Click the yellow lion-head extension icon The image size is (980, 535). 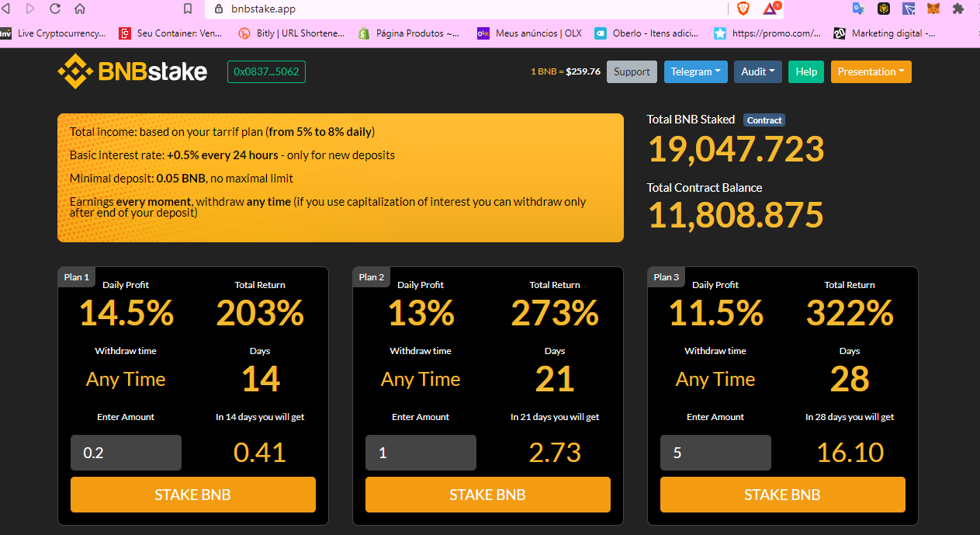coord(884,9)
